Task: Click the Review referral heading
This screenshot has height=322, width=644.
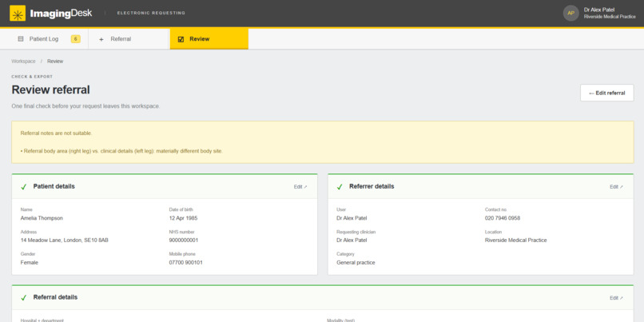Action: tap(50, 90)
